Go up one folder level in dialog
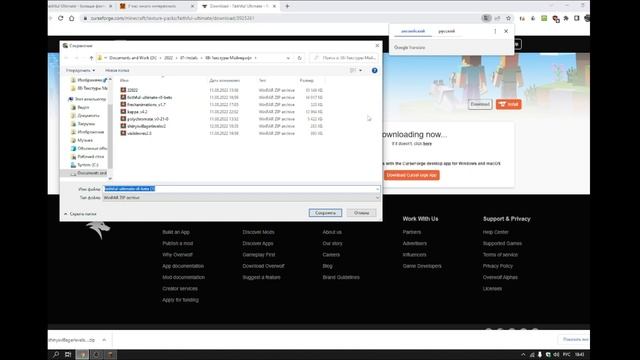 point(91,58)
